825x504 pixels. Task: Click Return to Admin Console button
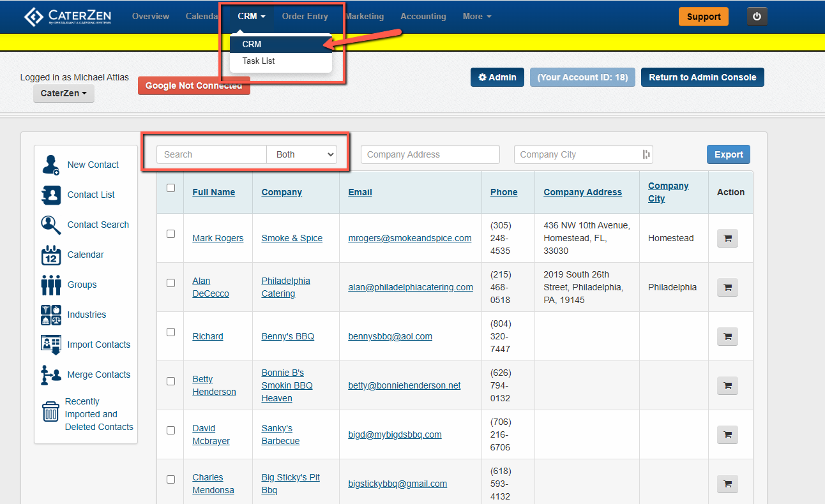click(702, 77)
